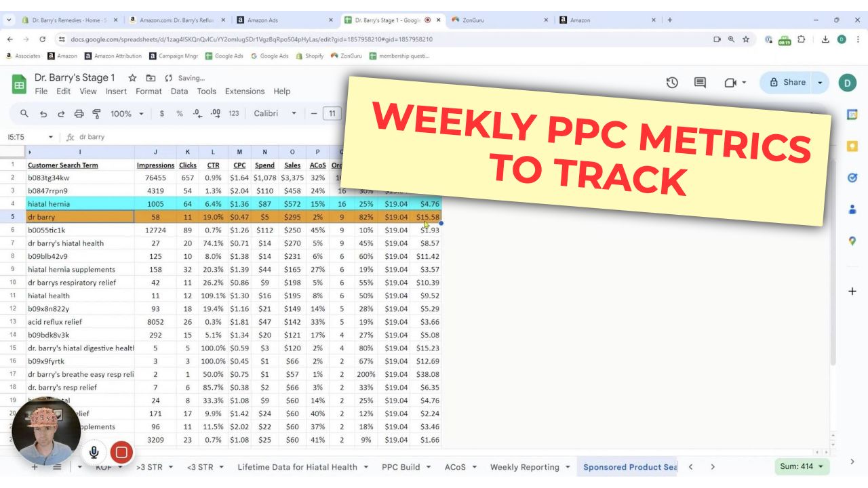The width and height of the screenshot is (868, 488).
Task: Open the File menu
Action: [41, 91]
